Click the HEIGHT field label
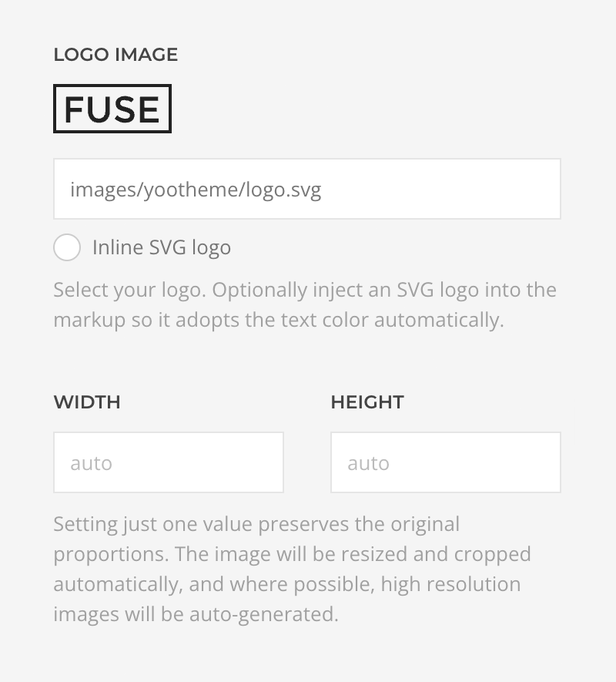 click(x=367, y=402)
